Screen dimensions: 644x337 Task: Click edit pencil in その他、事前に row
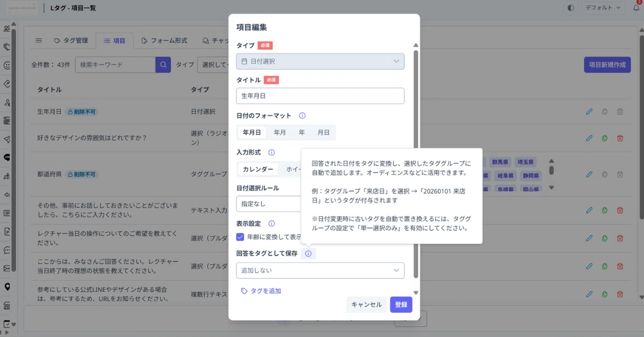pyautogui.click(x=589, y=210)
